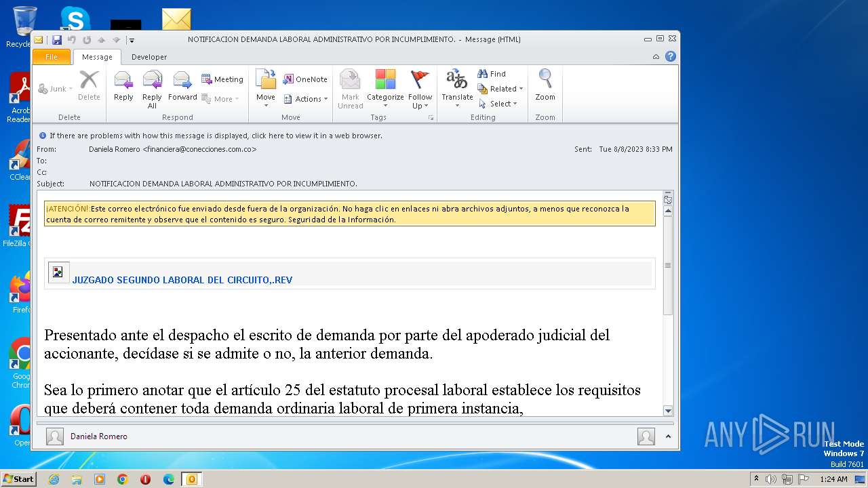Click the view in browser info bar
The image size is (868, 488).
[x=216, y=136]
